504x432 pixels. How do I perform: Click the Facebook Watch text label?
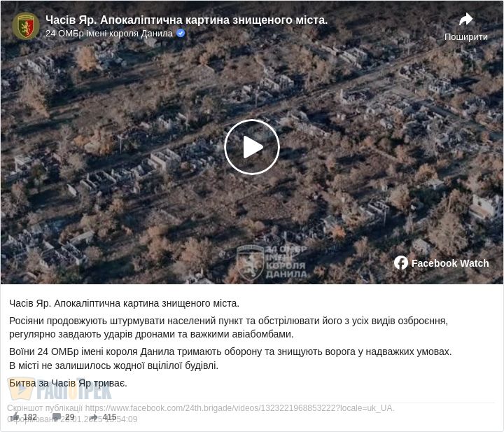450,263
